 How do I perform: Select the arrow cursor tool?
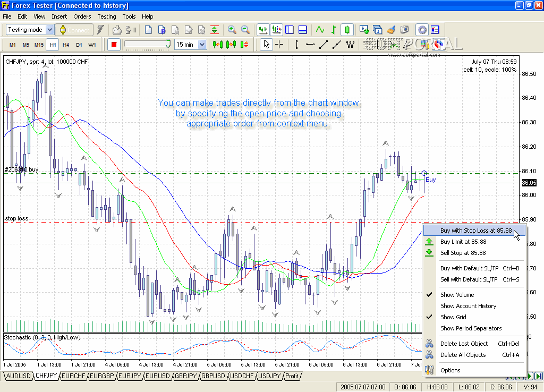click(266, 45)
